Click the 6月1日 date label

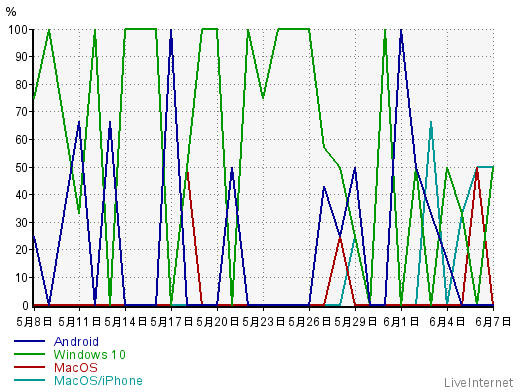point(401,322)
